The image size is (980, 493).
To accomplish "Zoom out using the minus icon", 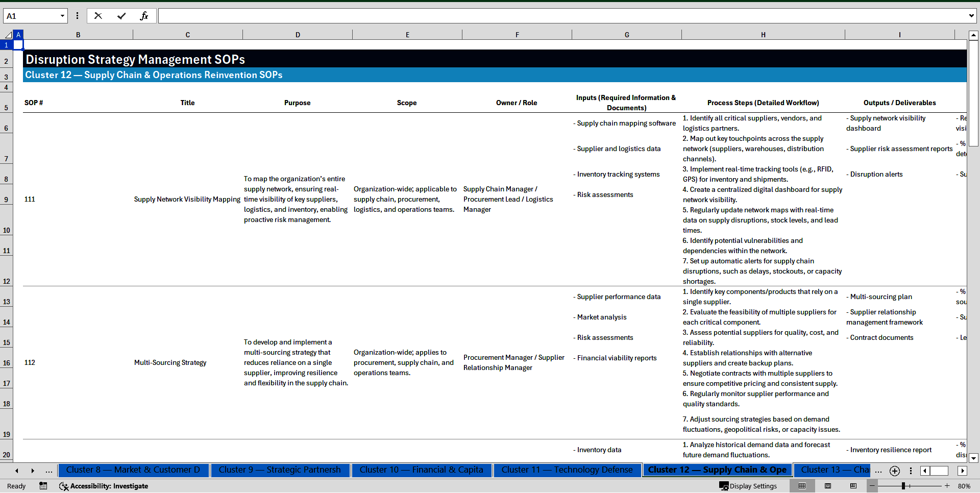I will [x=872, y=486].
